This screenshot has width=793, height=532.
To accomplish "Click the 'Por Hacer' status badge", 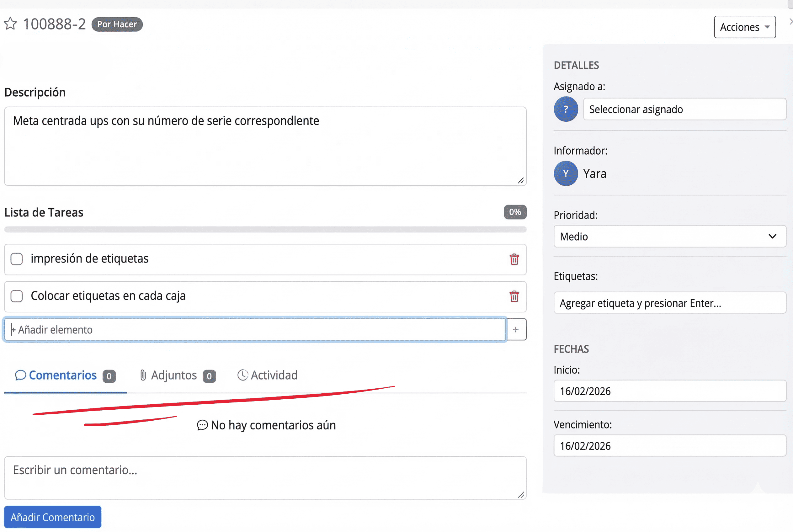I will (117, 24).
